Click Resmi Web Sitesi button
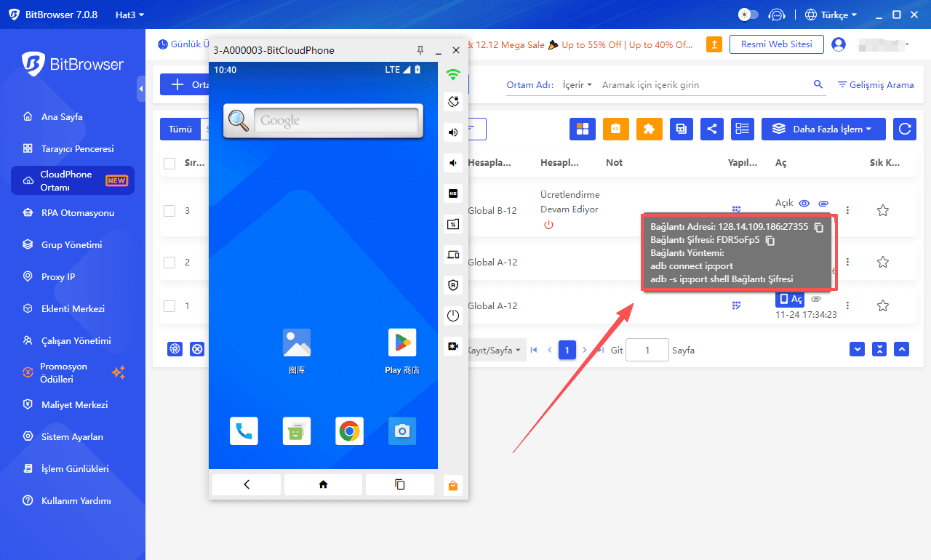The height and width of the screenshot is (560, 931). (x=776, y=44)
